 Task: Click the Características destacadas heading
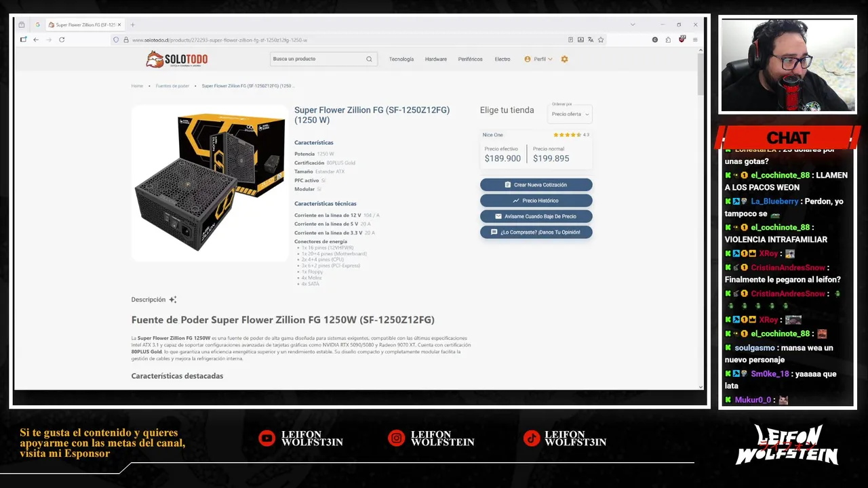[177, 375]
